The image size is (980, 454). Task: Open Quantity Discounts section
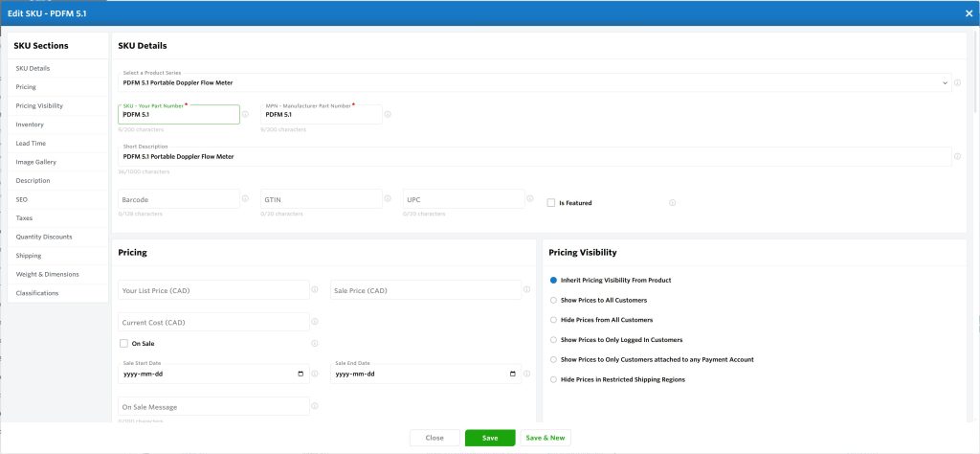44,237
